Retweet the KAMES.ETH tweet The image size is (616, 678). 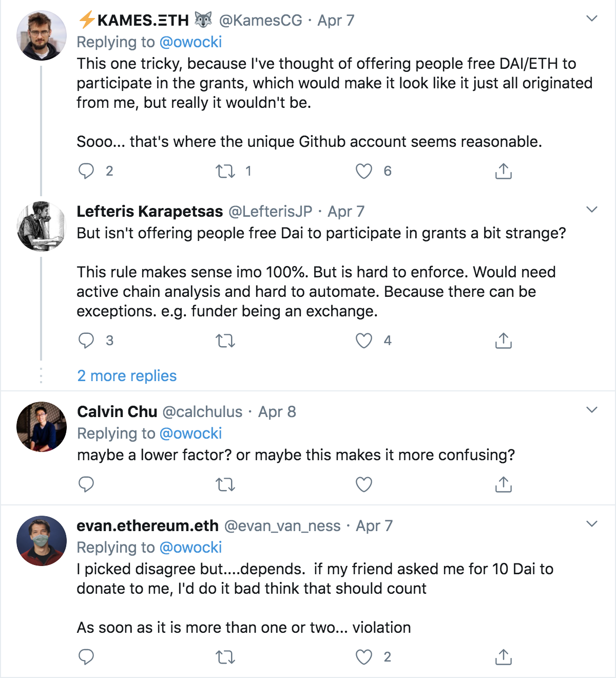[x=225, y=171]
